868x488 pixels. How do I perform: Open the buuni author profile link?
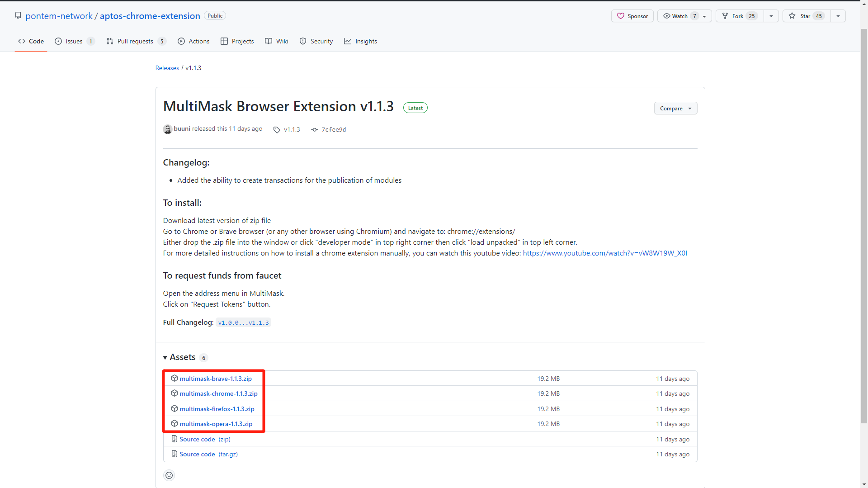(182, 129)
